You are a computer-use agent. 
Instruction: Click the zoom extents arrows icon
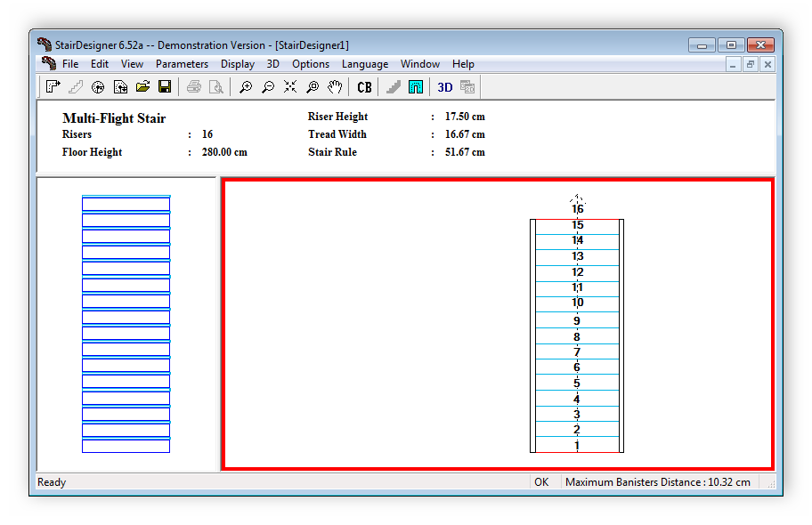coord(290,86)
